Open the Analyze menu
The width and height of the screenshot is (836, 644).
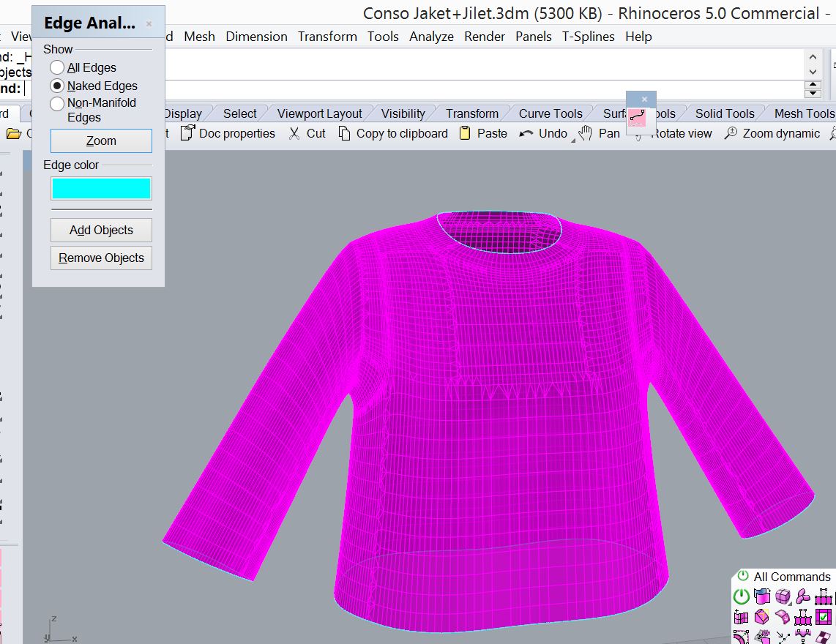point(431,37)
